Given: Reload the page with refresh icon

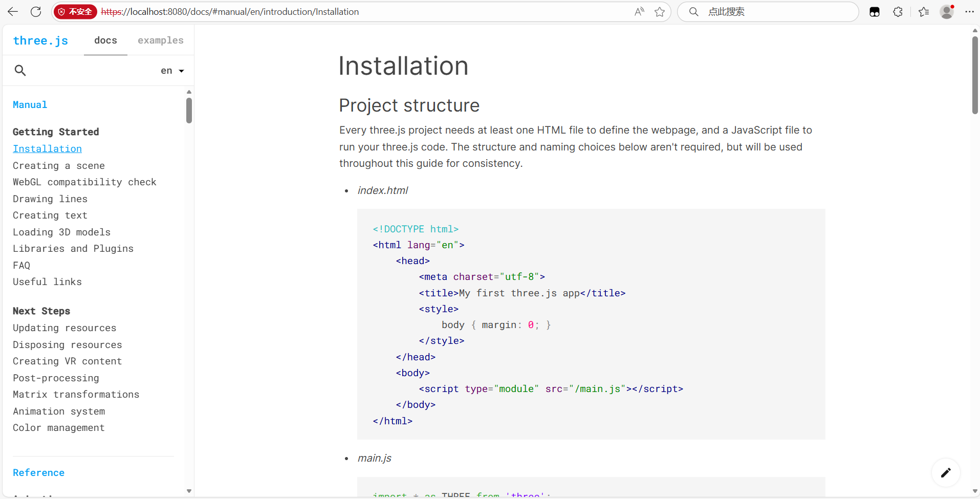Looking at the screenshot, I should tap(36, 12).
